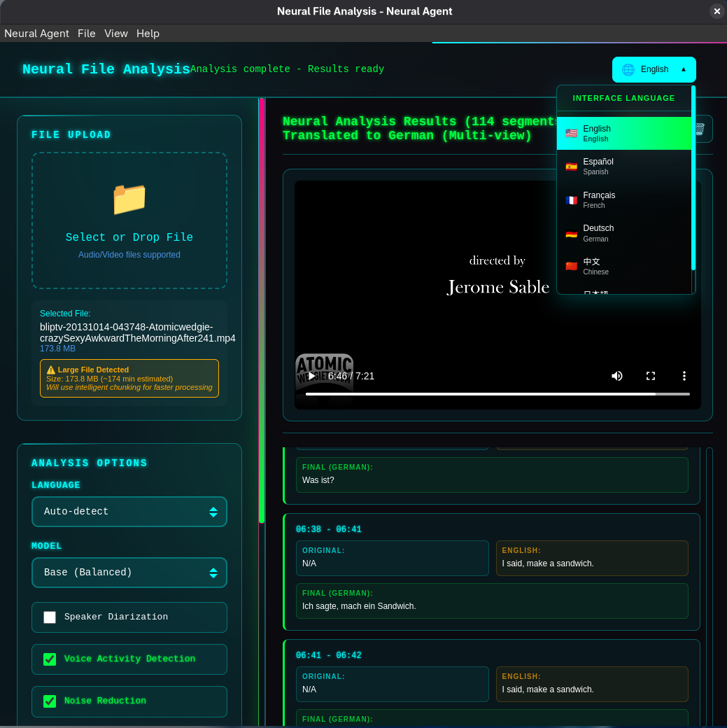Click the Large File Detected warning box
The width and height of the screenshot is (727, 728).
pos(129,379)
